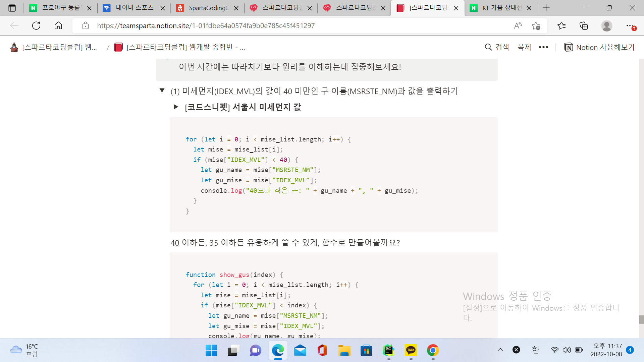Open a new browser tab

point(546,8)
